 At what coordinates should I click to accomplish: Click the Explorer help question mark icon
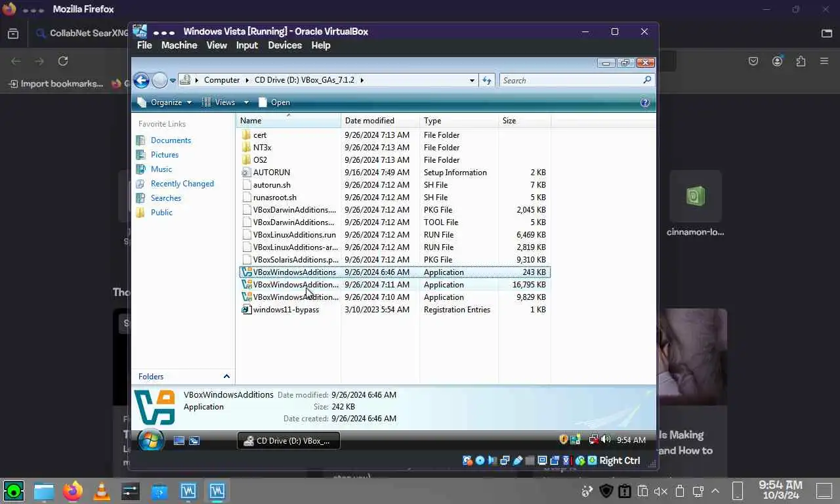(644, 102)
